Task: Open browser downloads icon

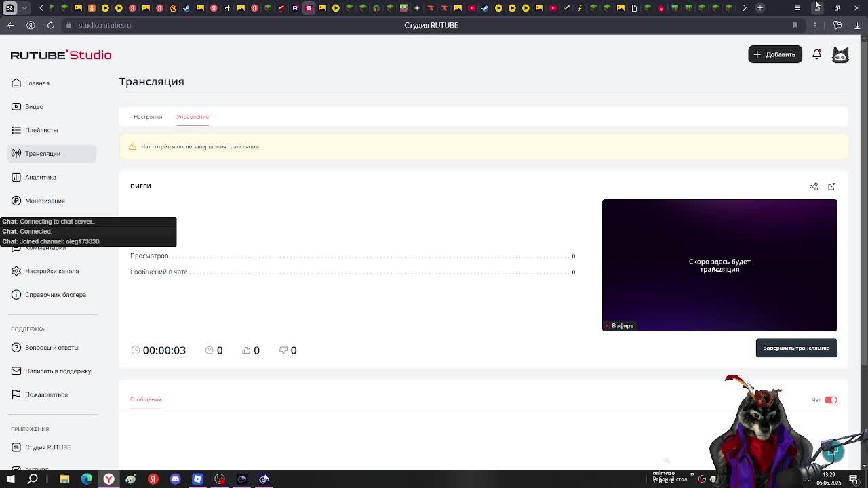Action: (857, 25)
